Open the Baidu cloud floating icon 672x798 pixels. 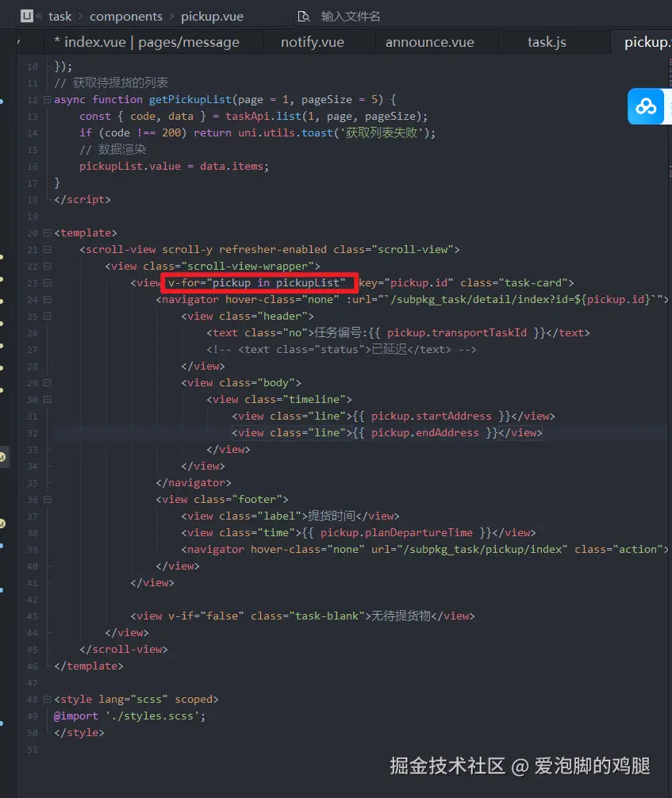click(646, 106)
